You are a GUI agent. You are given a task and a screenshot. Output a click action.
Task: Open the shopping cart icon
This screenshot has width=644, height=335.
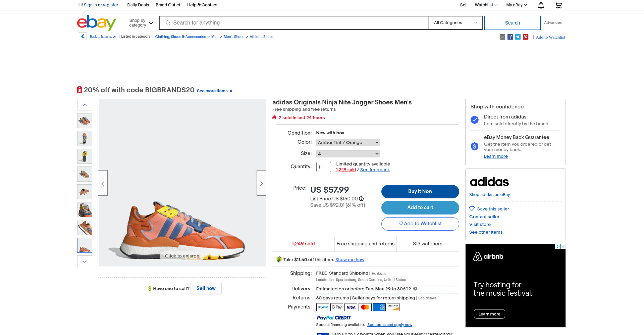[x=558, y=5]
